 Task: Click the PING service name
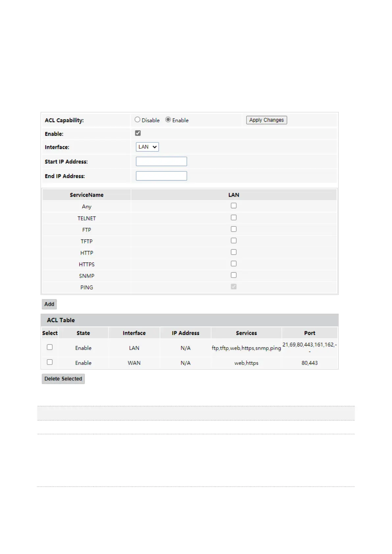[x=87, y=288]
